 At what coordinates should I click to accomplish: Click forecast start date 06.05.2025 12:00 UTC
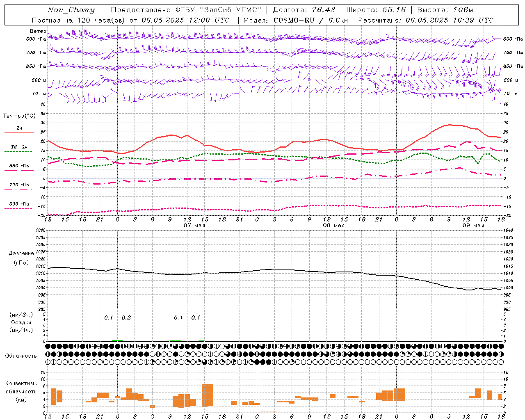185,20
